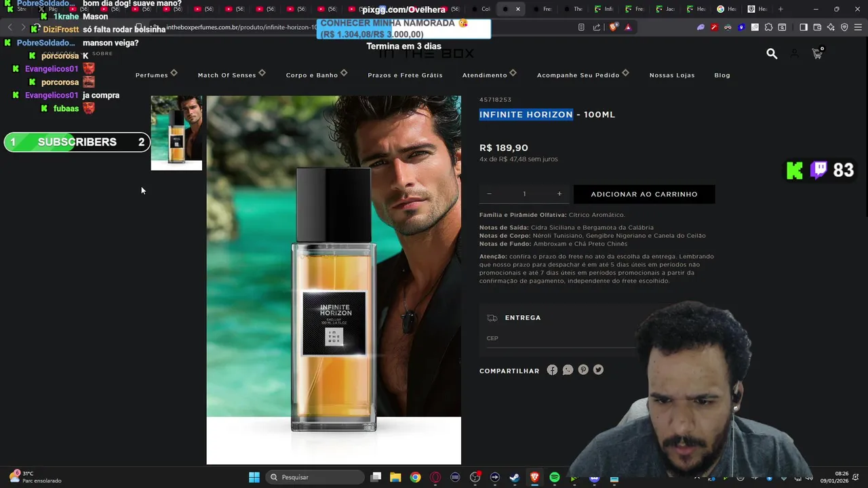Open Leo AI sparkle icon
868x488 pixels.
(x=831, y=27)
